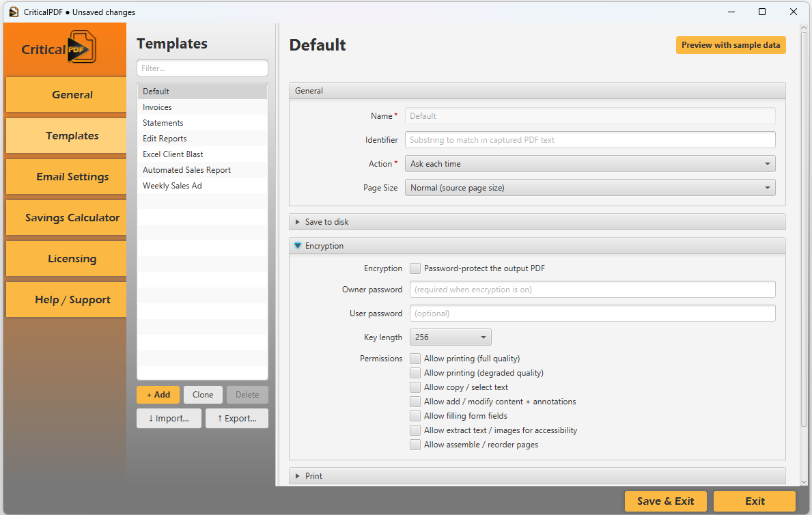The image size is (812, 515).
Task: Click the settings panel vertical scrollbar
Action: tap(804, 228)
